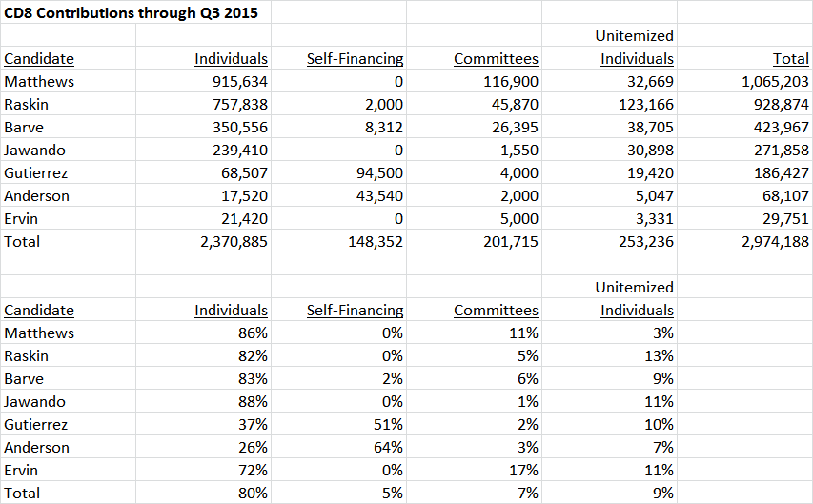Click the Total header cell
The height and width of the screenshot is (504, 813).
(x=791, y=58)
